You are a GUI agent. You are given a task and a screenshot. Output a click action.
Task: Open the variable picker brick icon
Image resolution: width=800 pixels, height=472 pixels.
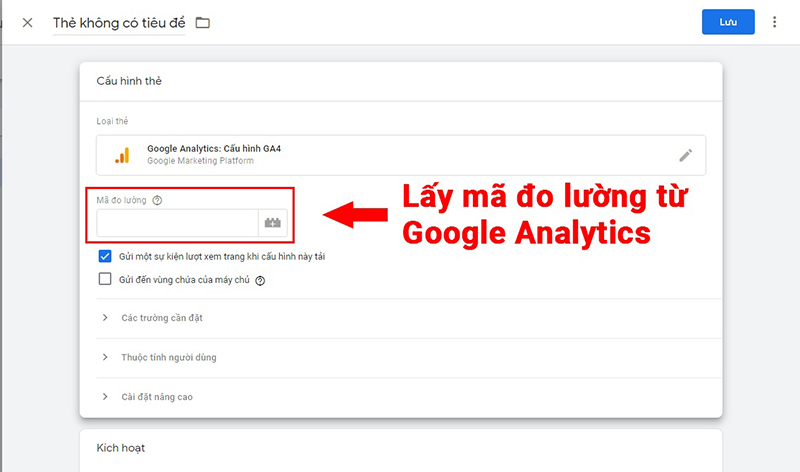click(x=272, y=223)
